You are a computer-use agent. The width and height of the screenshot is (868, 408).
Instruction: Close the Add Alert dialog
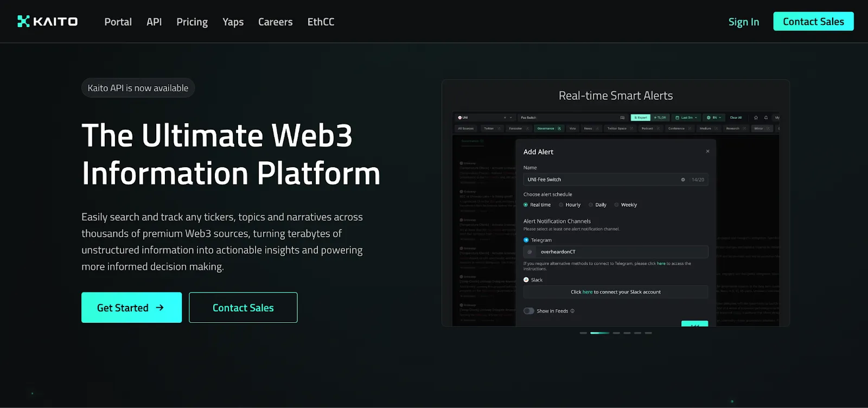coord(707,151)
